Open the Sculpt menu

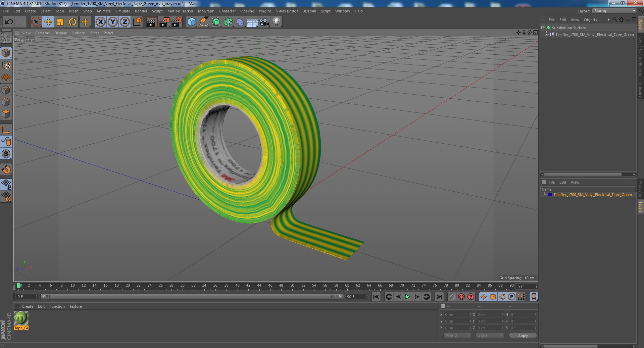(x=157, y=11)
